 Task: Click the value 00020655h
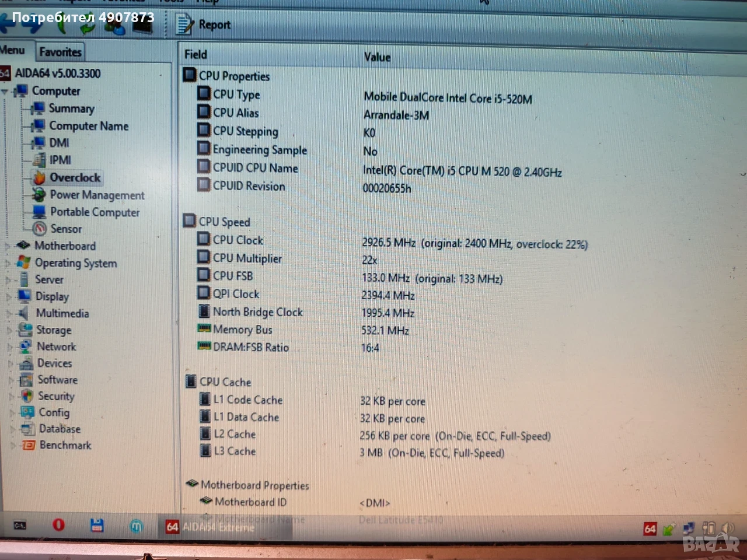tap(387, 188)
